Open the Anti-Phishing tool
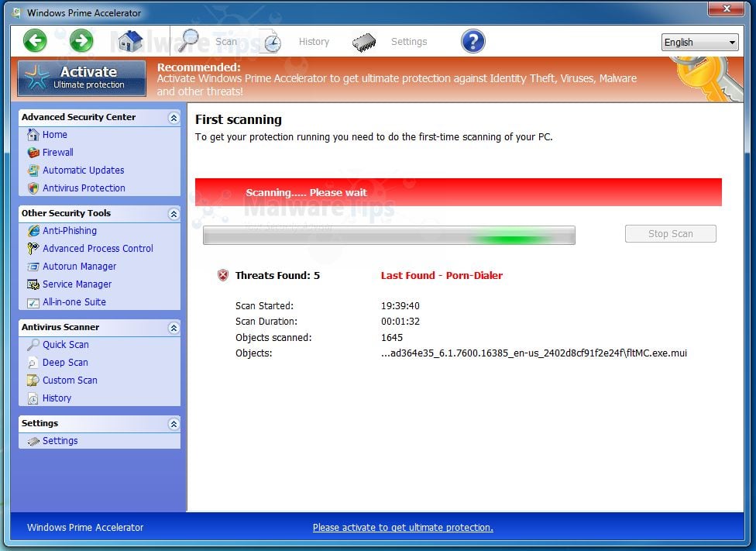Viewport: 756px width, 551px height. (x=70, y=231)
